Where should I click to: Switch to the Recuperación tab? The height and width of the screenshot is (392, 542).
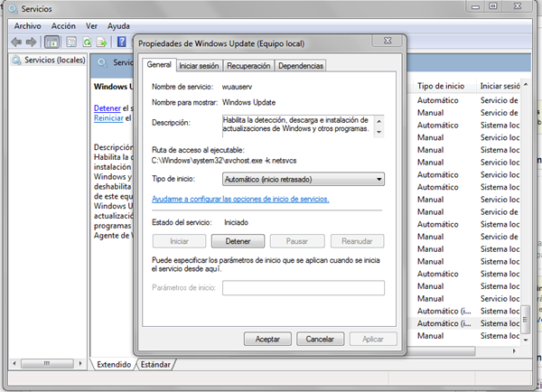point(248,66)
